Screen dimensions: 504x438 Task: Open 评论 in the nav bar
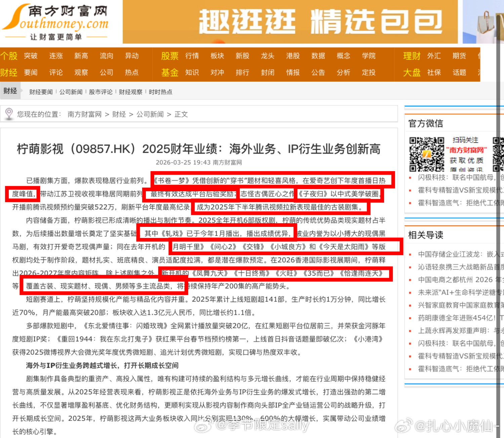pos(56,72)
